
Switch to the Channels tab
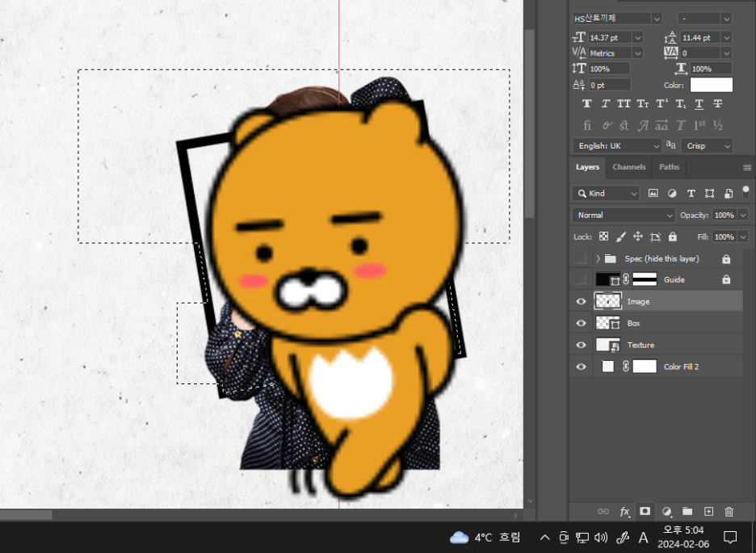[628, 167]
